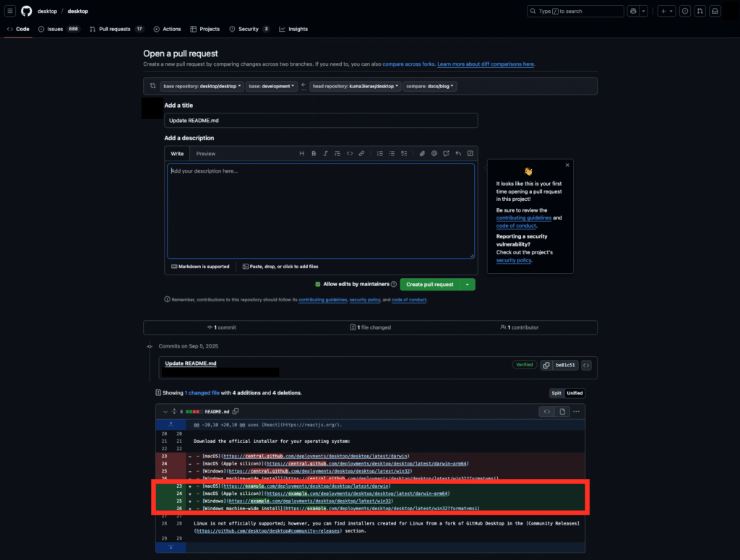Open the compare: docs/blog branch dropdown
Screen dimensions: 740x560
[430, 86]
